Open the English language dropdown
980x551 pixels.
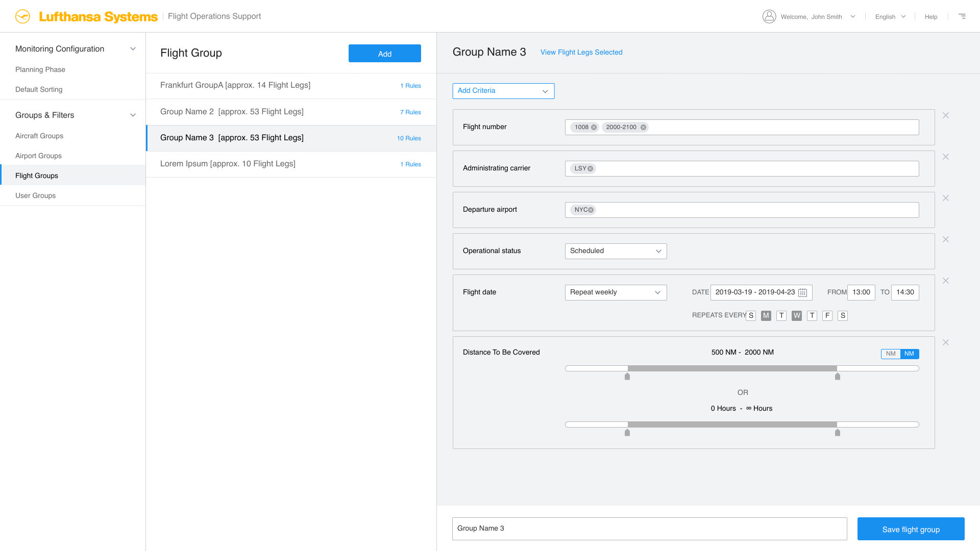pos(890,17)
